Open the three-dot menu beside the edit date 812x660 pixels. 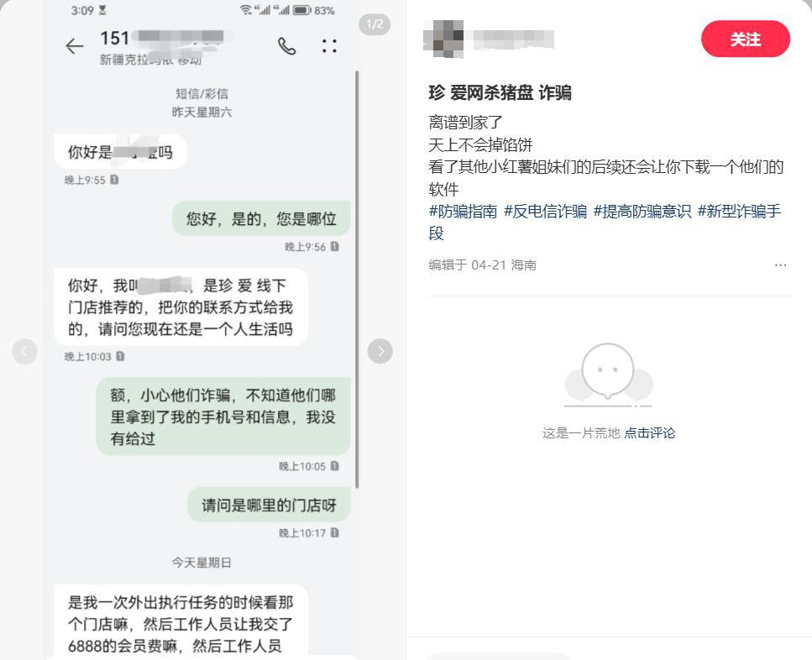click(x=780, y=265)
